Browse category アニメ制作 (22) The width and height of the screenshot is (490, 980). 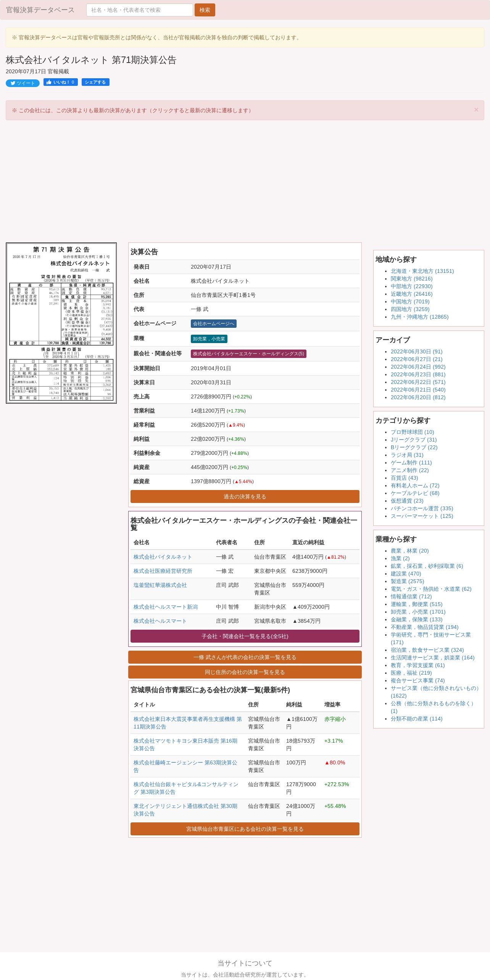410,471
